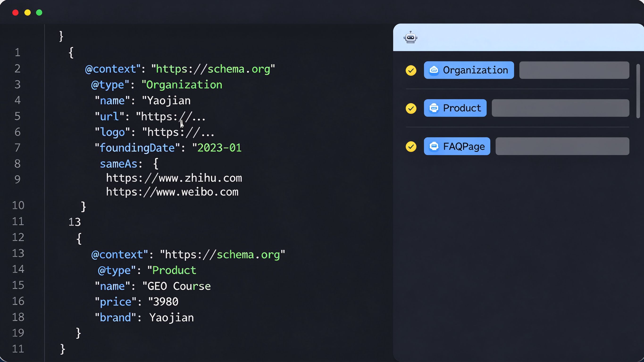Click the gray field beside Product

click(560, 108)
